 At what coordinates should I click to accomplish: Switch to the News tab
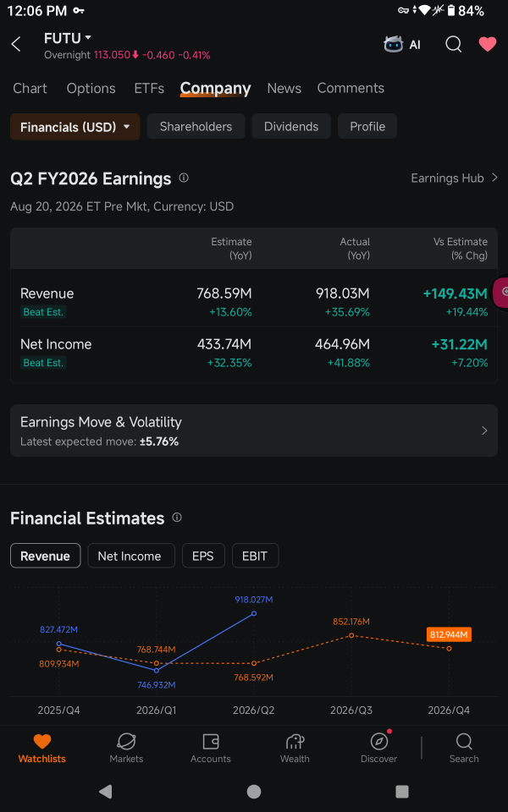click(x=284, y=88)
